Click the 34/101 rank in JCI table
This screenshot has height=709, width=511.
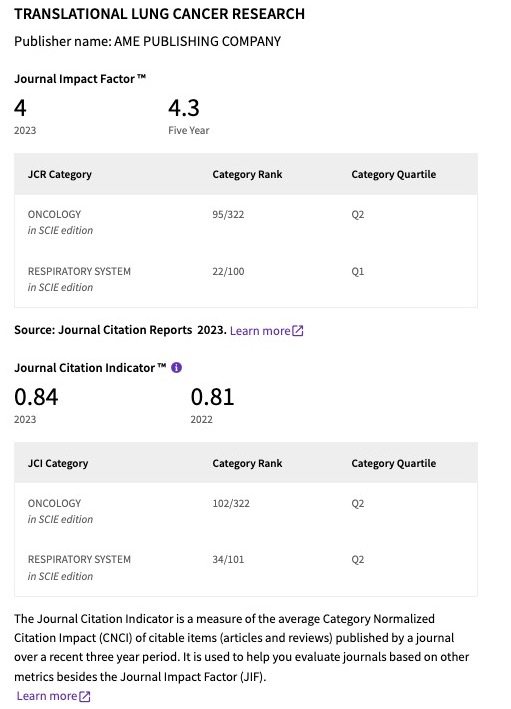[x=228, y=559]
